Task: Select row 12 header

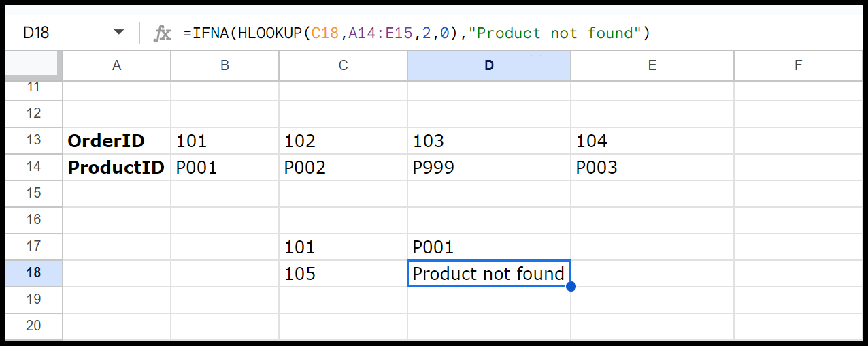Action: (x=33, y=114)
